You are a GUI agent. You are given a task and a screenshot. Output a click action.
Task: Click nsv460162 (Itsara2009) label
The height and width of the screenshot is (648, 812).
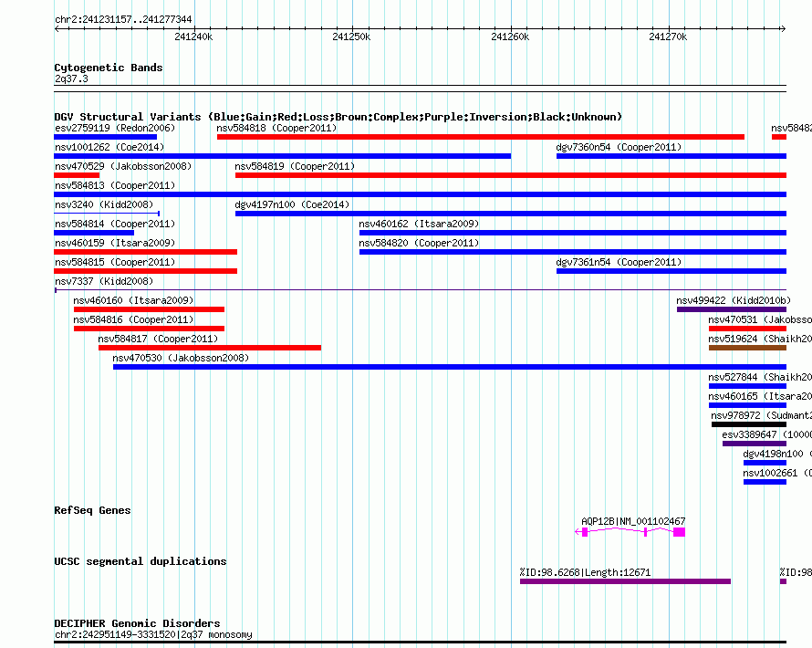point(419,224)
